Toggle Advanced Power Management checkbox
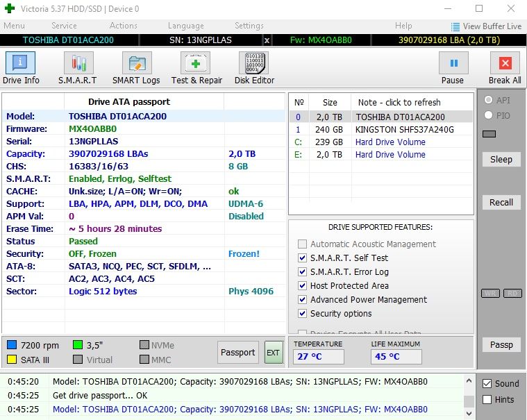The image size is (527, 420). tap(302, 299)
